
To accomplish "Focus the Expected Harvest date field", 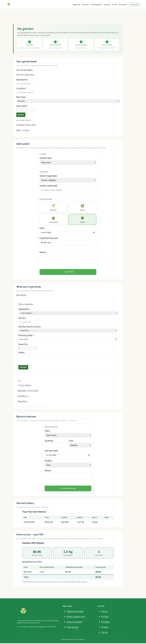I will (x=68, y=243).
